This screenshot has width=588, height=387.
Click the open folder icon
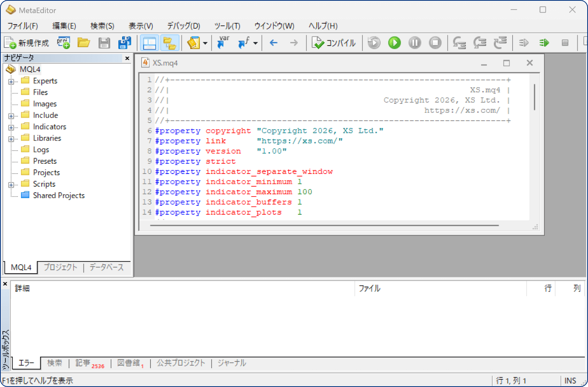(x=83, y=43)
